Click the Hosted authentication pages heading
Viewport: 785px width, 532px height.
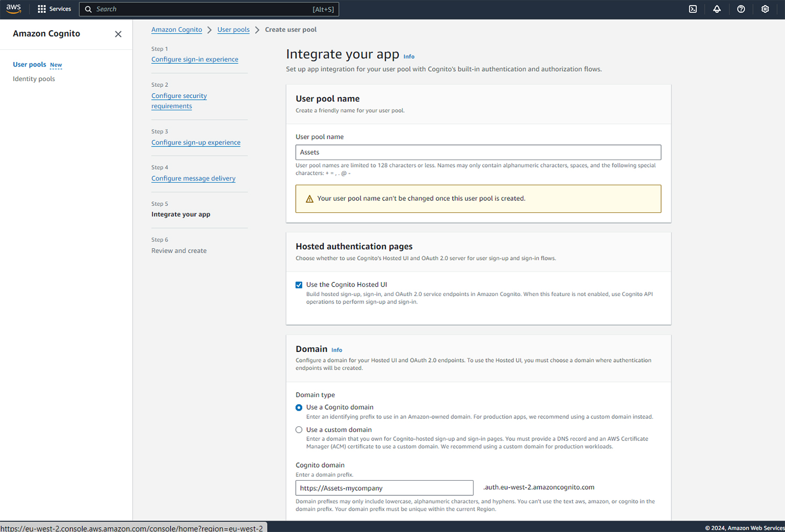[354, 246]
